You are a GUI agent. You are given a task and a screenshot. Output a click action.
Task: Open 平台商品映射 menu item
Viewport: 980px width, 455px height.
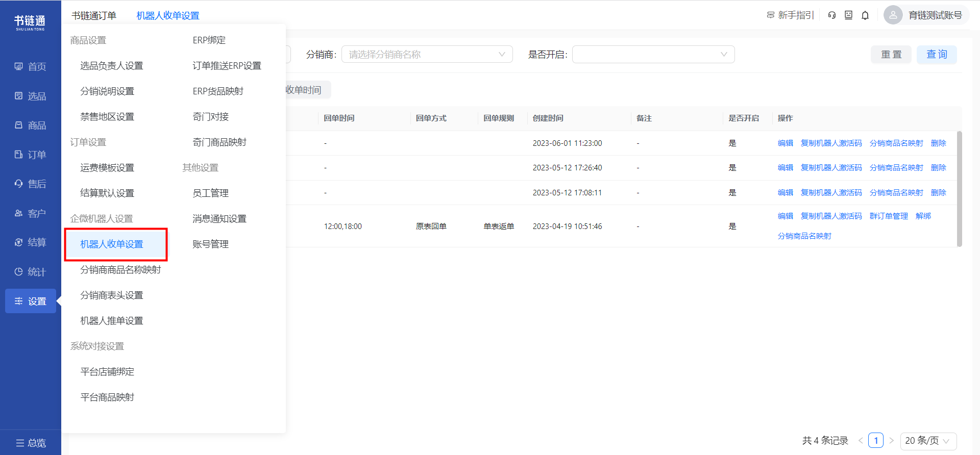pyautogui.click(x=107, y=397)
